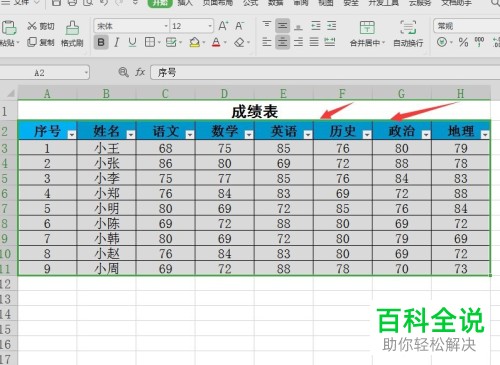Screen dimensions: 500x365
Task: Click the cell containing 小周
Action: 107,269
